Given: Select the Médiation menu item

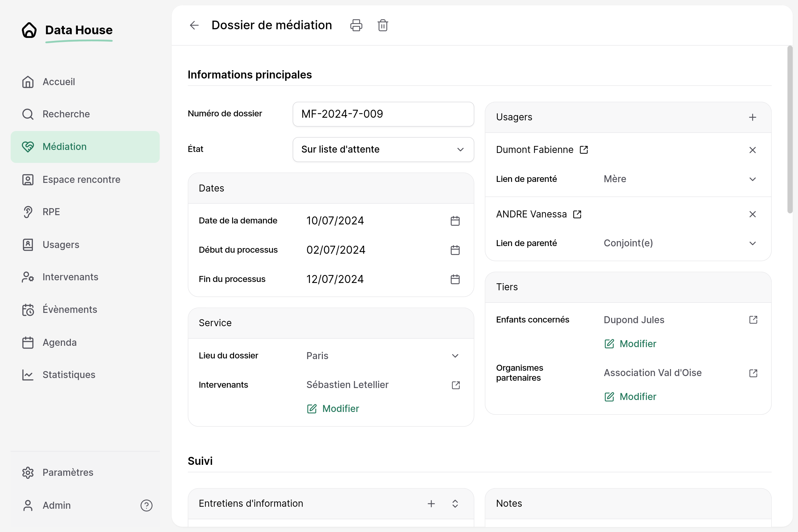Looking at the screenshot, I should pyautogui.click(x=85, y=147).
